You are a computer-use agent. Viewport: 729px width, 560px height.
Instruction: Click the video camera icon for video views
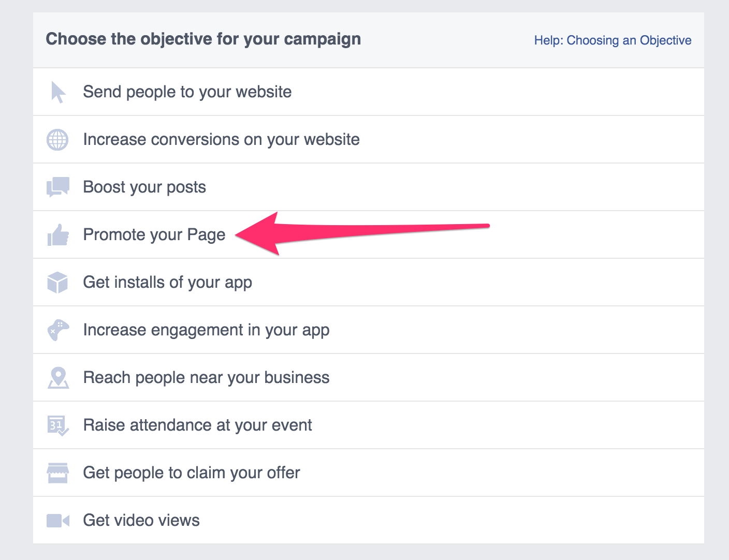coord(58,521)
